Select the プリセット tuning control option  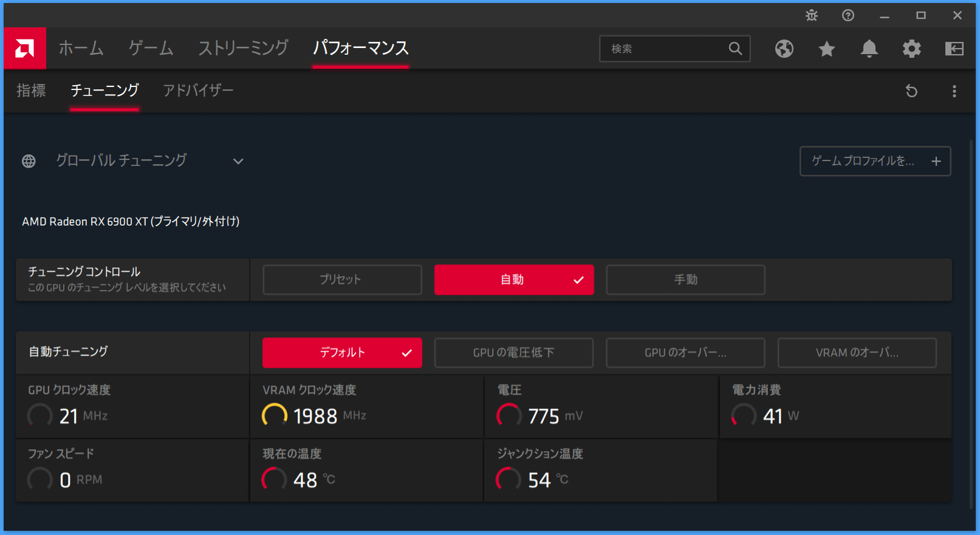tap(342, 280)
